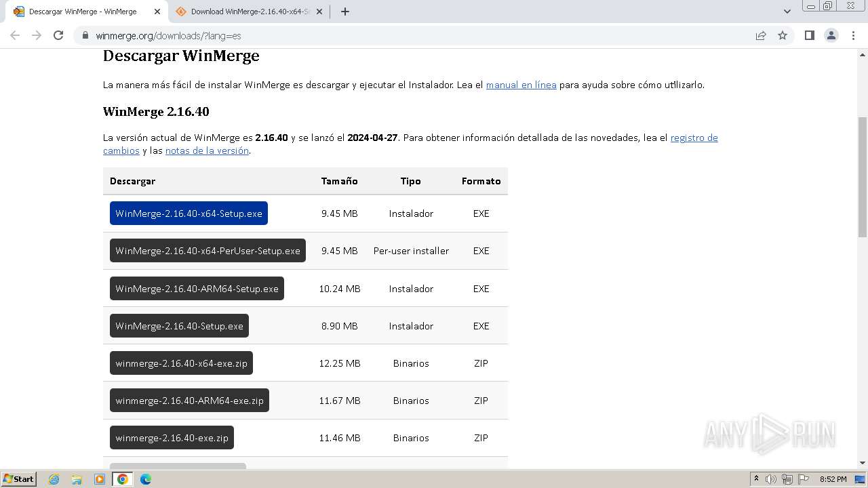Download winmerge-2.16.40-ARM64-exe.zip
This screenshot has height=488, width=868.
(189, 401)
